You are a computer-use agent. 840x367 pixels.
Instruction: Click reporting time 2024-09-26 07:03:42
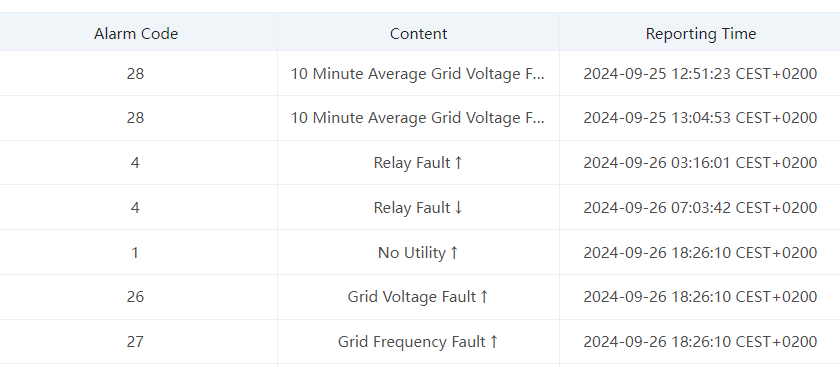click(x=700, y=208)
